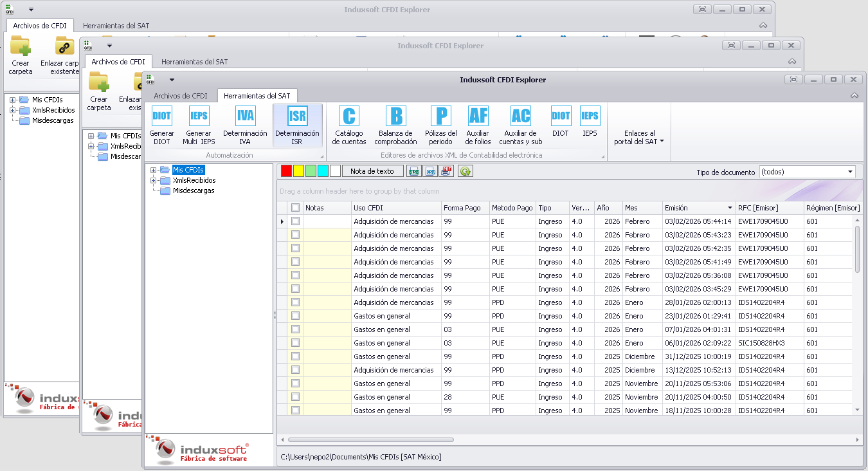
Task: Expand XmlsRecibidos folder in front window tree
Action: pos(153,181)
